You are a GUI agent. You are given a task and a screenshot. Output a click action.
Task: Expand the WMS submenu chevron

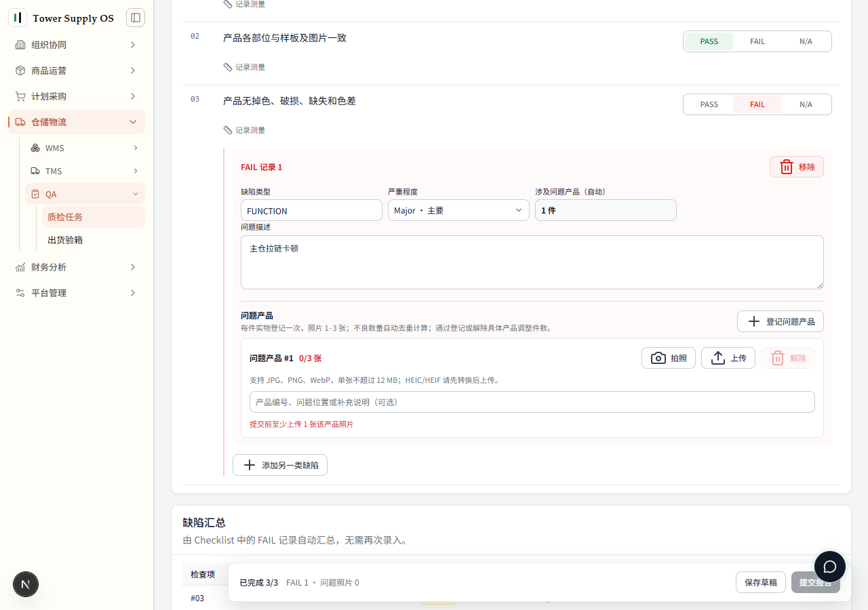136,148
